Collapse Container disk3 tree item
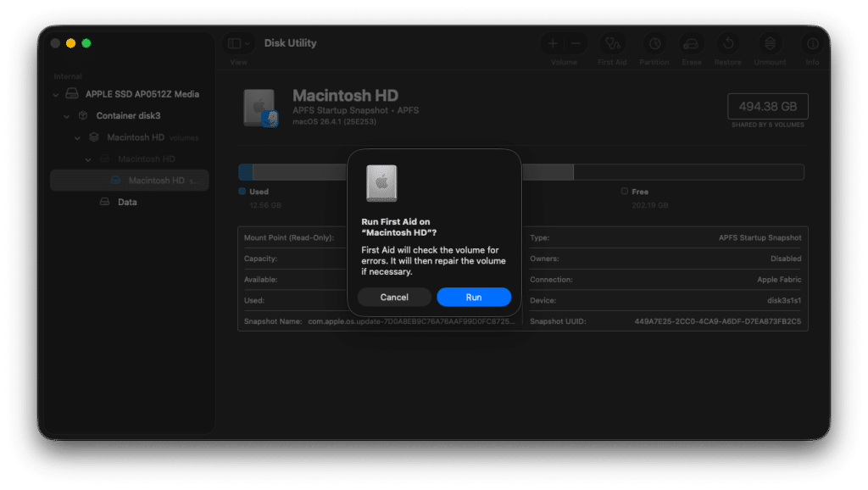868x490 pixels. point(66,116)
